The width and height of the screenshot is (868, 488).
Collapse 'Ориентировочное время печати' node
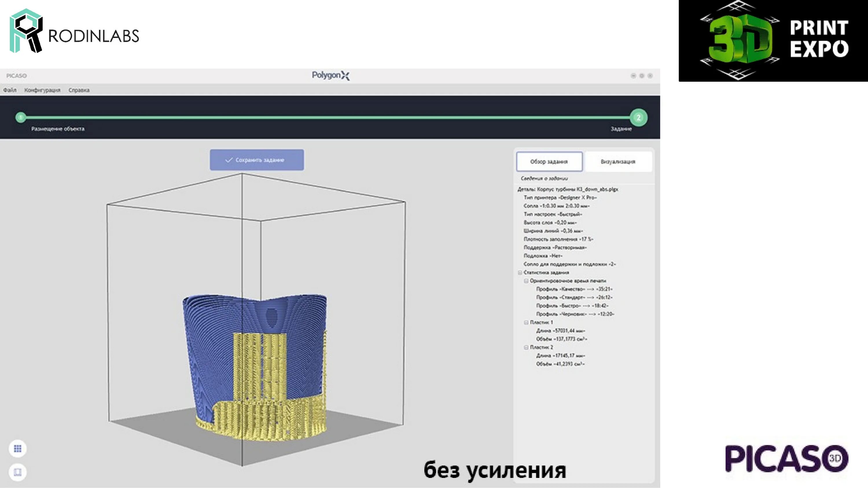(526, 281)
